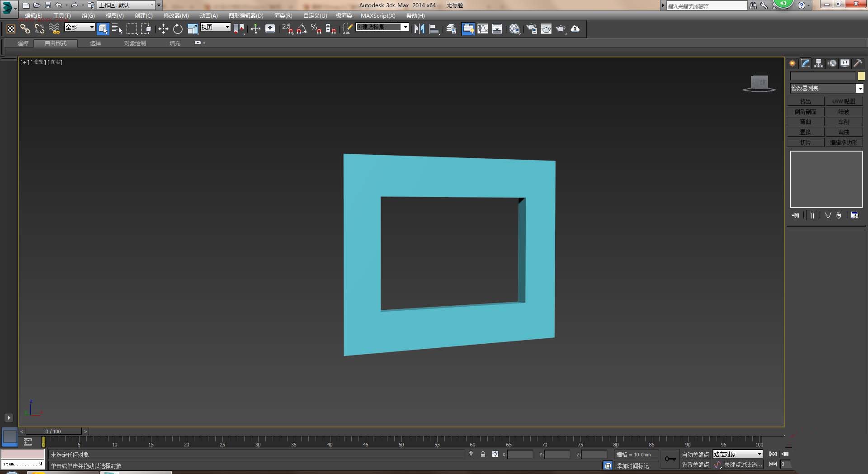
Task: Open the 全部 selection filter dropdown
Action: coord(92,27)
